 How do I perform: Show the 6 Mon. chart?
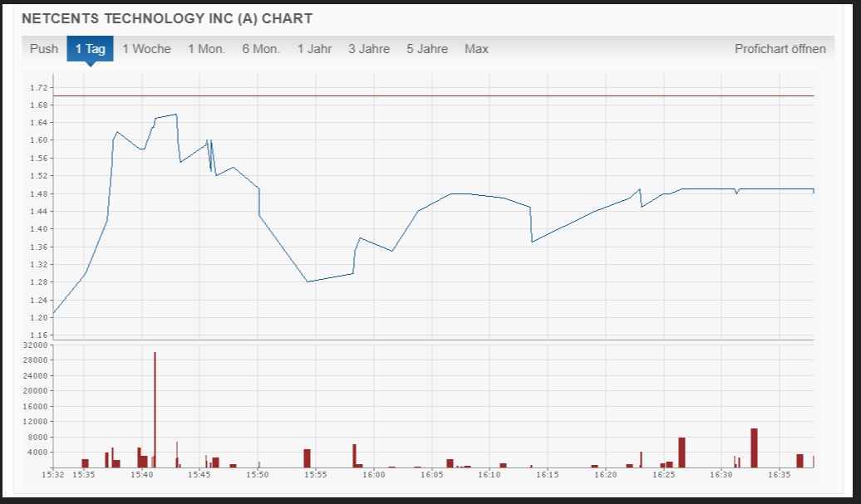click(x=261, y=49)
